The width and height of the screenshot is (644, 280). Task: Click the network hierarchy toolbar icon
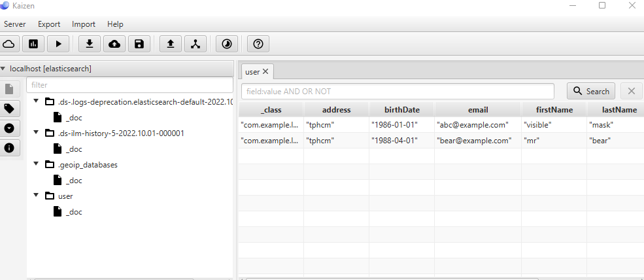(195, 44)
